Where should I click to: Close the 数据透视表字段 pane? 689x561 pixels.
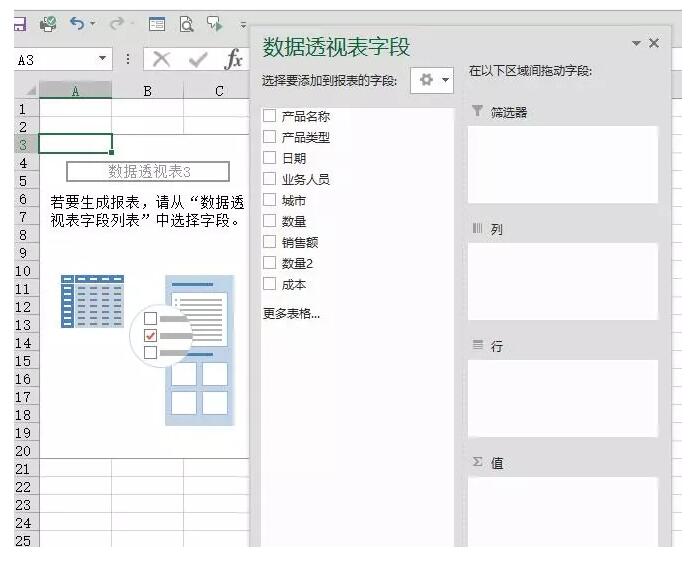pos(654,43)
